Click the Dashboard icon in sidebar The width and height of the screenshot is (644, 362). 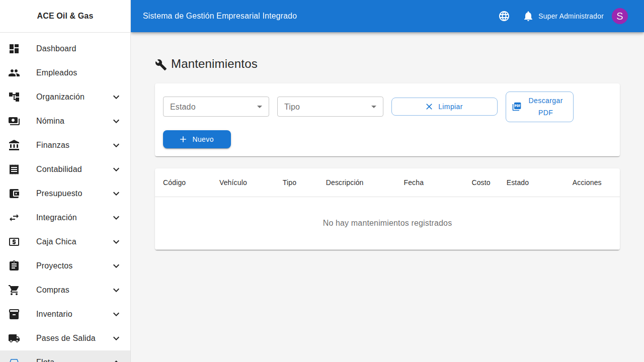(14, 49)
